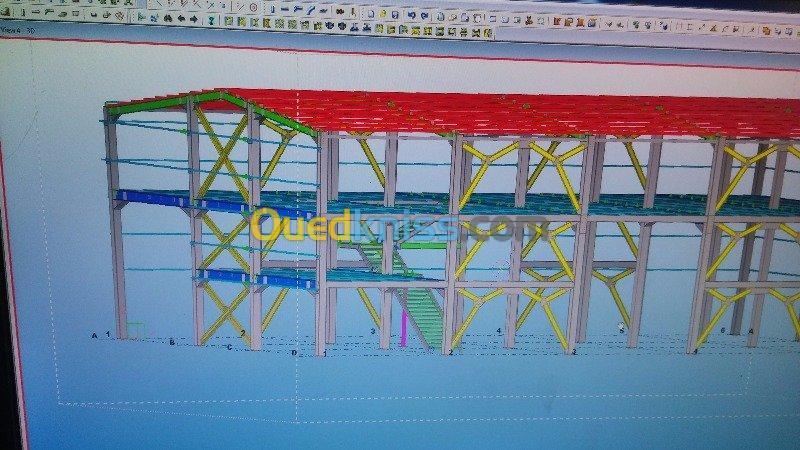This screenshot has width=800, height=450.
Task: Click the Save model disk icon
Action: pos(395,15)
